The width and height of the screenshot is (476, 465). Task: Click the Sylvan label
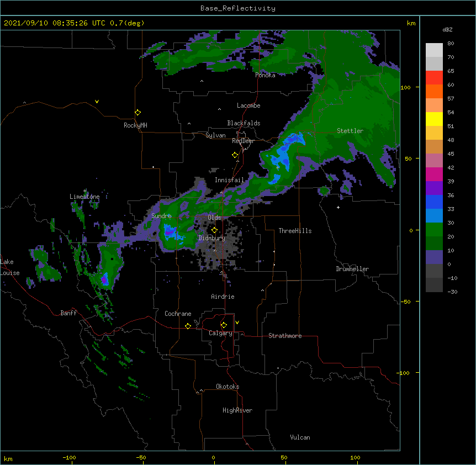tap(215, 135)
